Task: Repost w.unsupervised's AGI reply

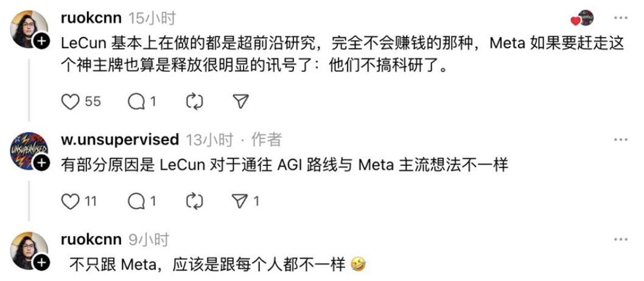Action: 194,201
